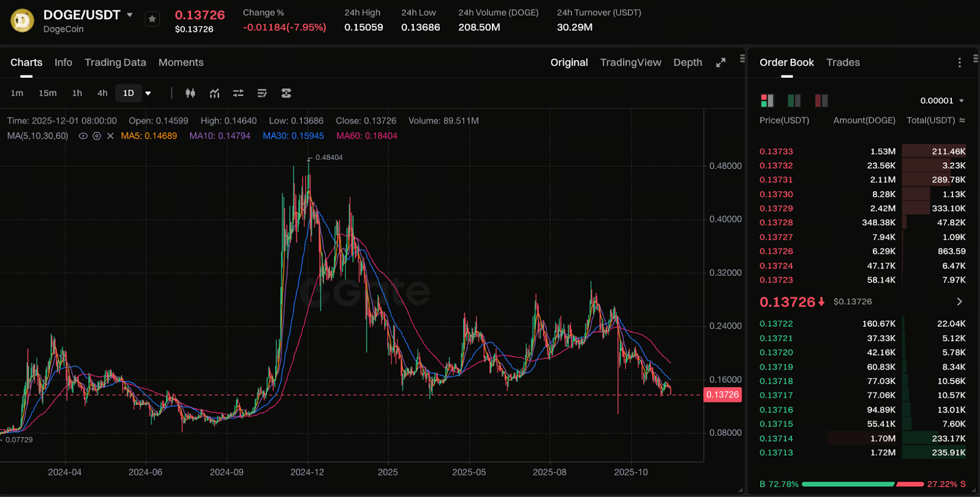Select bid price 0.13713 in order book

[776, 453]
